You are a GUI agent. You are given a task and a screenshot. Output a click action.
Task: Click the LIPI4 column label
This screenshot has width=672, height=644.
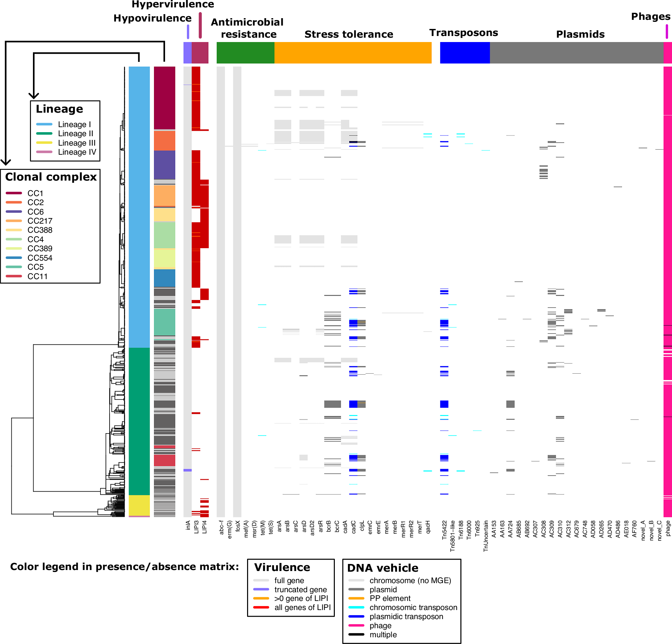(204, 527)
